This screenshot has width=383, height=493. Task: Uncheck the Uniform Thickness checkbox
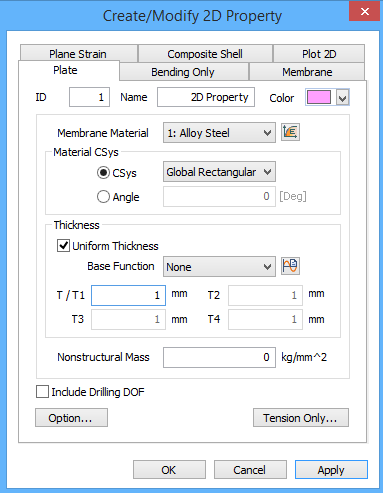click(x=63, y=246)
